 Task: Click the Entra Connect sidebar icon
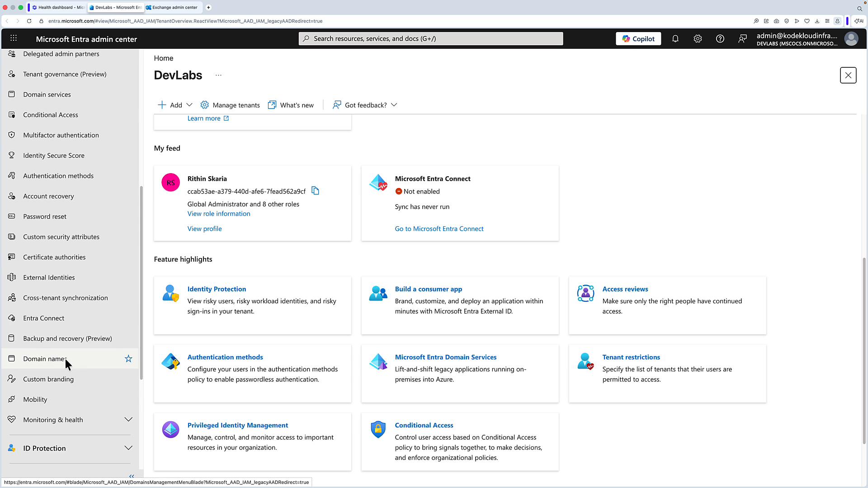[x=12, y=318]
